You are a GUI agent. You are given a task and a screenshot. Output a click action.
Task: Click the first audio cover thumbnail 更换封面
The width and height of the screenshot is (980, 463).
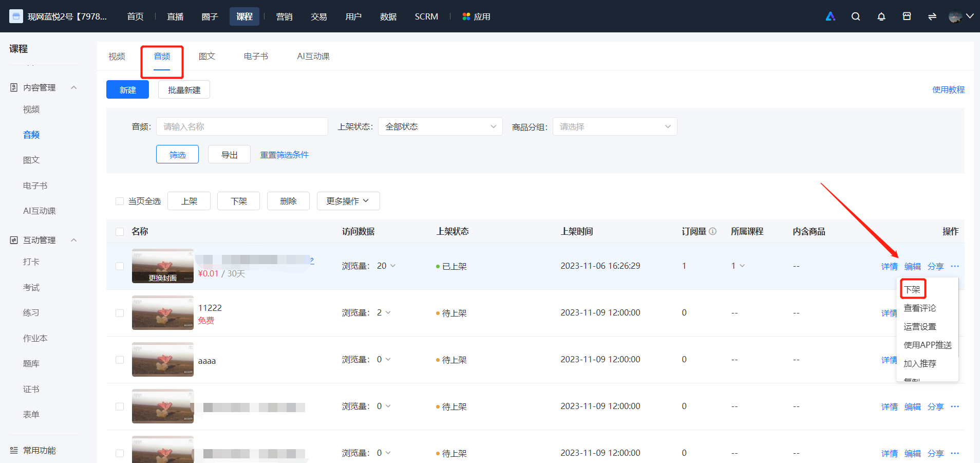(163, 266)
